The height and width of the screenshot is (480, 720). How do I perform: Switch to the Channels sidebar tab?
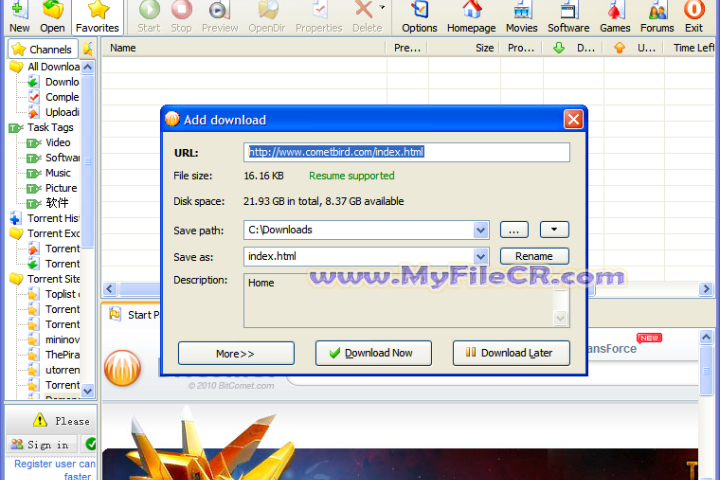pos(42,49)
